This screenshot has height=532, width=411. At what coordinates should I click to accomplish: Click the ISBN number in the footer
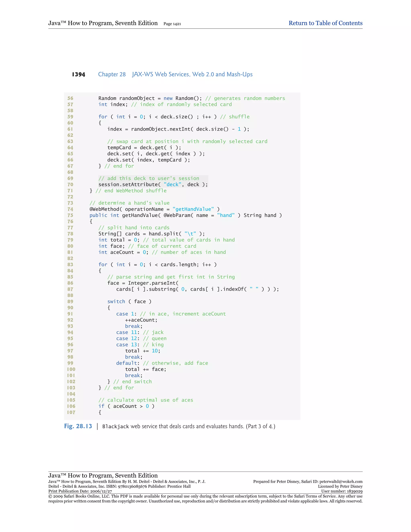pyautogui.click(x=132, y=486)
